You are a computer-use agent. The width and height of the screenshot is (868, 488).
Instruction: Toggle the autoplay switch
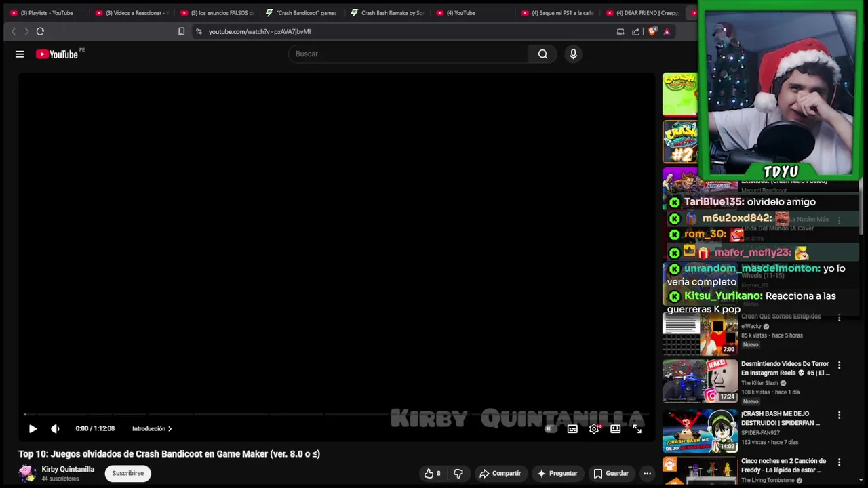551,428
